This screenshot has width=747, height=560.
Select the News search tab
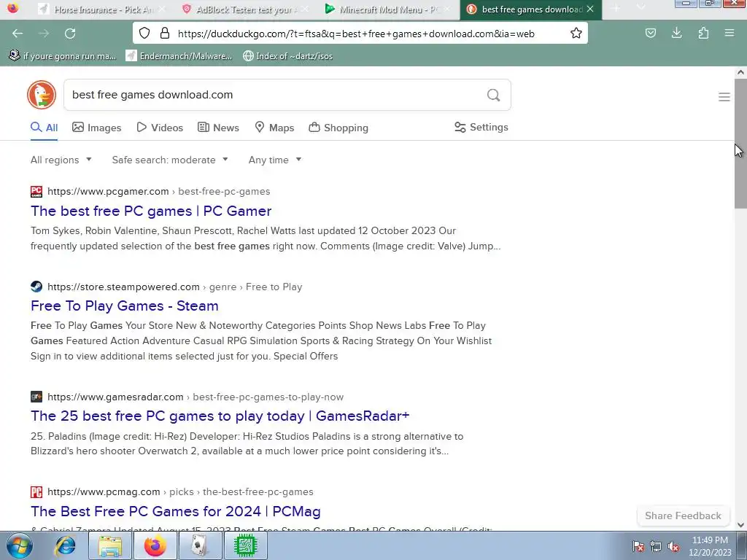pos(218,128)
